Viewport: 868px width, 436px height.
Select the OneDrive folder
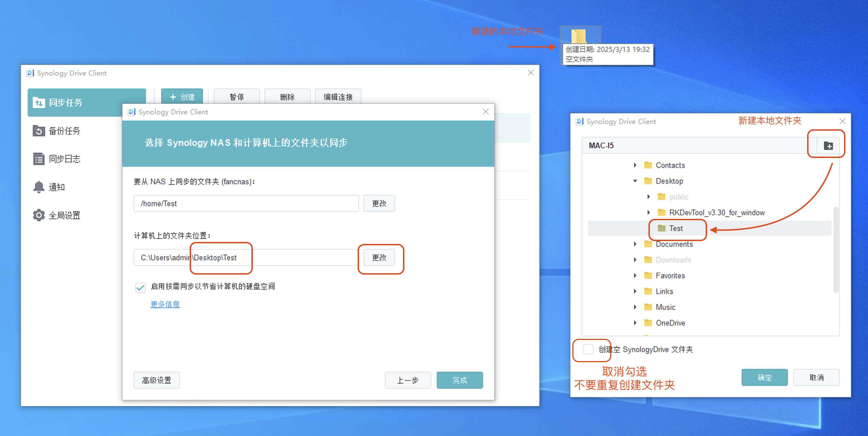pyautogui.click(x=670, y=323)
